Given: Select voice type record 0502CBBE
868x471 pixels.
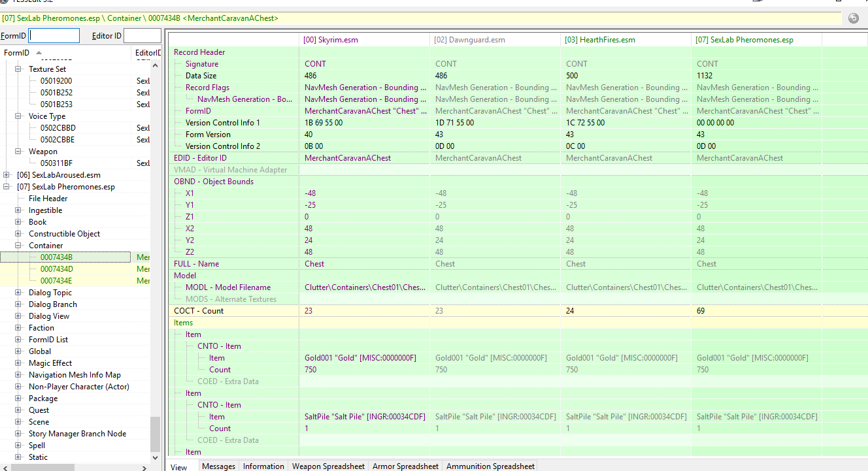Looking at the screenshot, I should 58,140.
